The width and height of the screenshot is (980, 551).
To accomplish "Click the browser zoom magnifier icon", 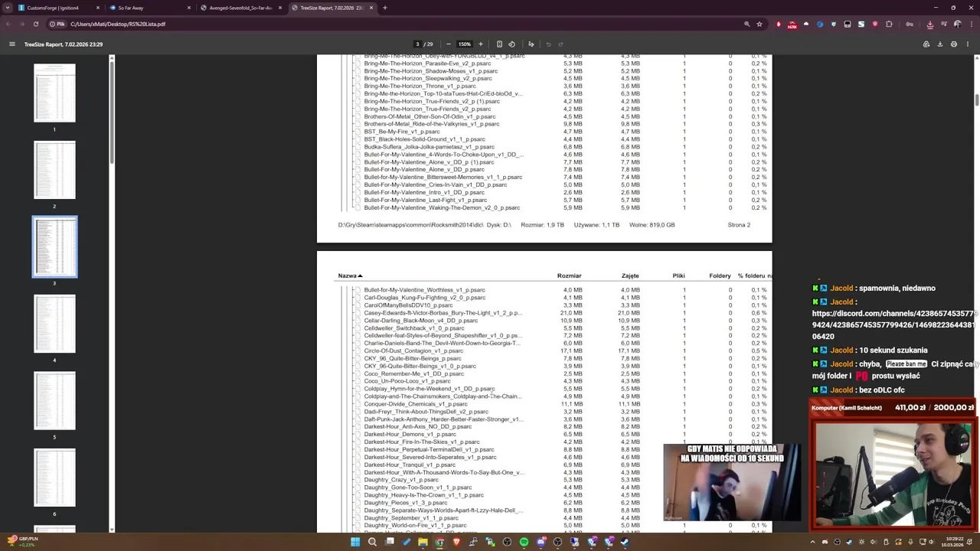I will [x=746, y=24].
